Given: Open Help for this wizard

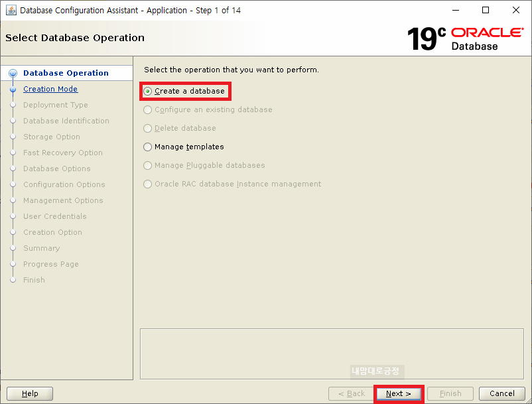Looking at the screenshot, I should pyautogui.click(x=30, y=393).
